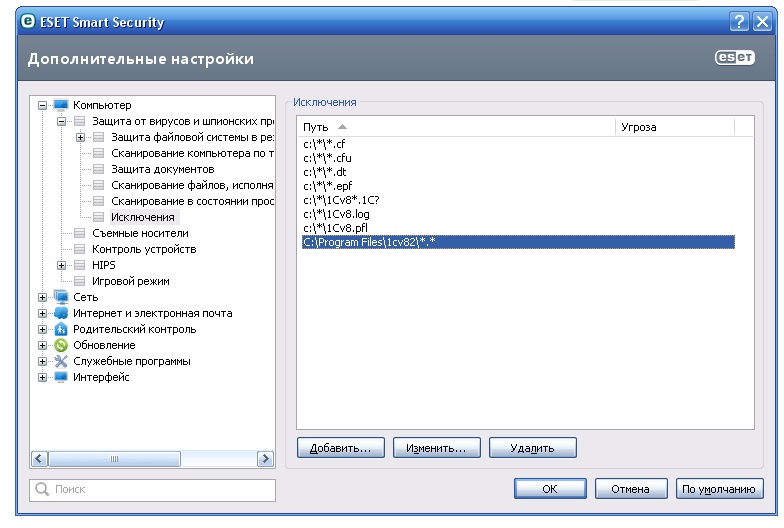Select exclusion c:\*\1Cv8*.1C?
The image size is (784, 528).
pos(518,200)
